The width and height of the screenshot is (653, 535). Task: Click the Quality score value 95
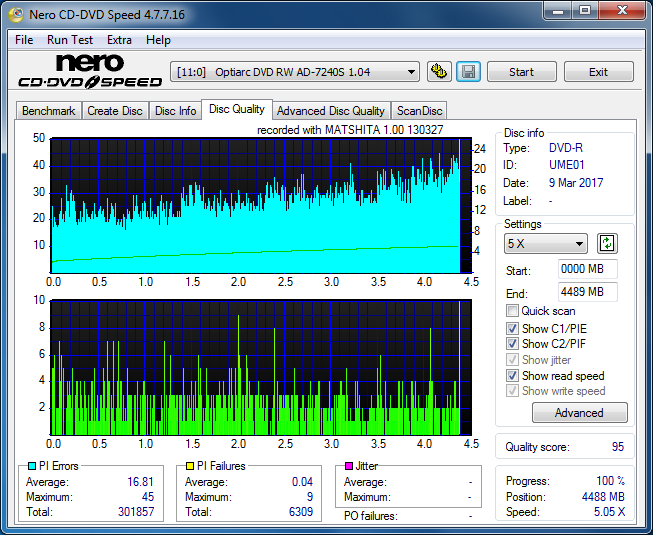click(618, 447)
